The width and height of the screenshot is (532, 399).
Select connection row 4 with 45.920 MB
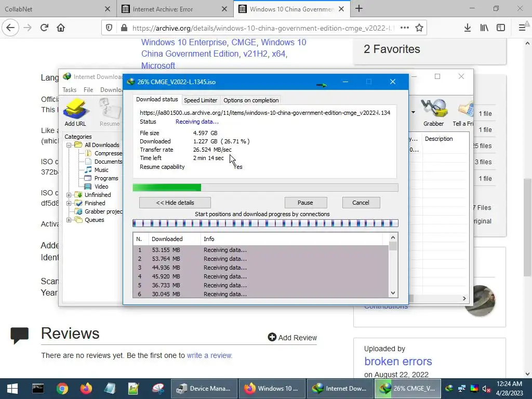coord(261,276)
